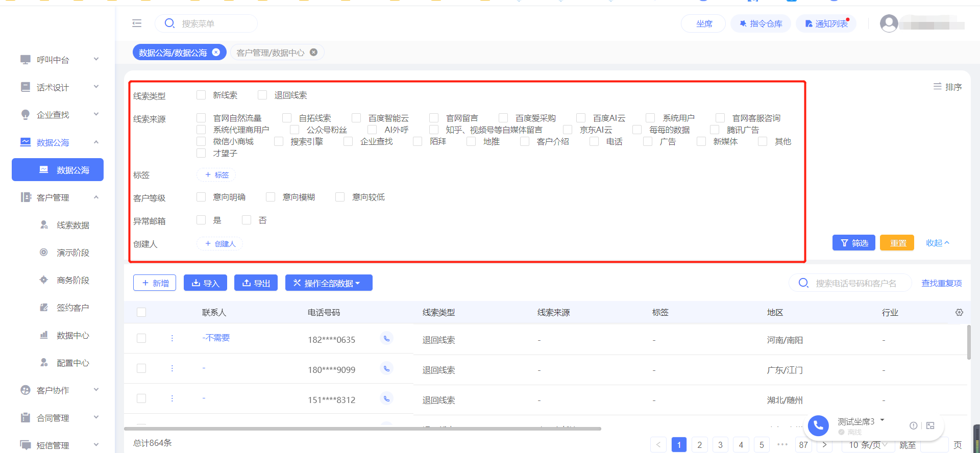Click the blue softphone dial button
Screen dimensions: 980x453
coord(818,425)
